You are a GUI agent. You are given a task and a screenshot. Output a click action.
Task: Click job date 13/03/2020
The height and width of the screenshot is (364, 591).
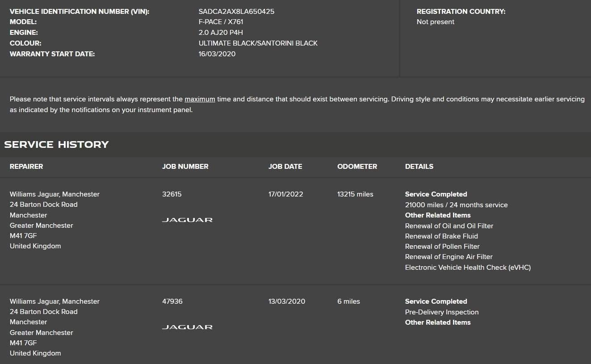pos(287,301)
